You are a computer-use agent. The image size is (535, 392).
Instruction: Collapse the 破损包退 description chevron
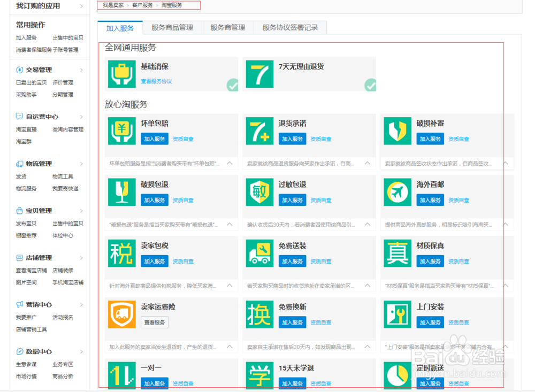[230, 224]
